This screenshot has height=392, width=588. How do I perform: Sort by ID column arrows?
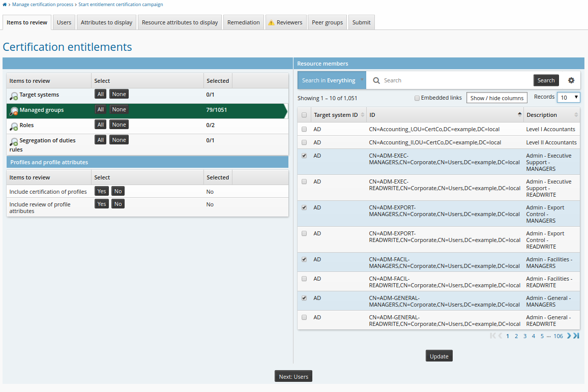tap(519, 115)
